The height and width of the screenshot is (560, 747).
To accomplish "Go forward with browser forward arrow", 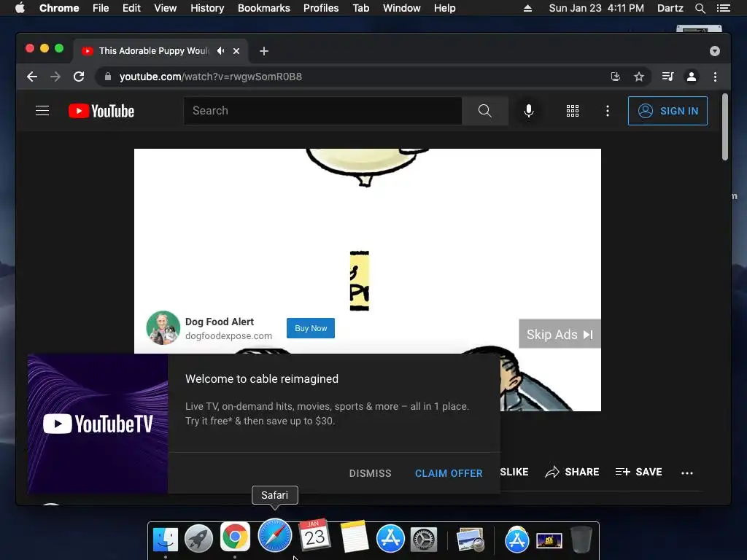I will click(55, 77).
